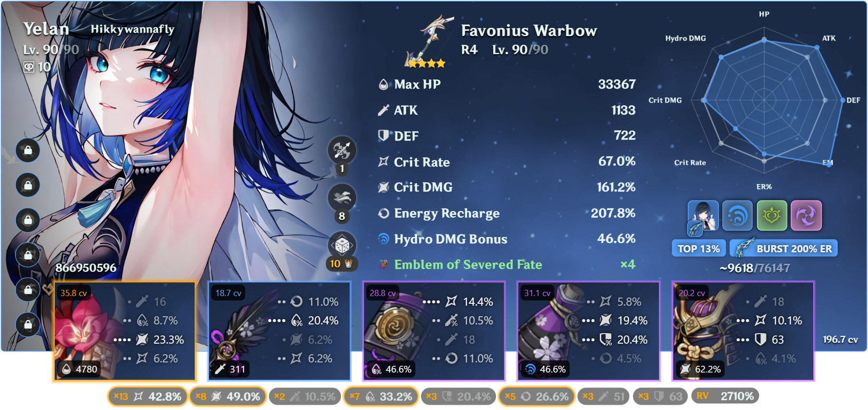The image size is (868, 410).
Task: Select the normal attack talent icon level 1
Action: 342,150
